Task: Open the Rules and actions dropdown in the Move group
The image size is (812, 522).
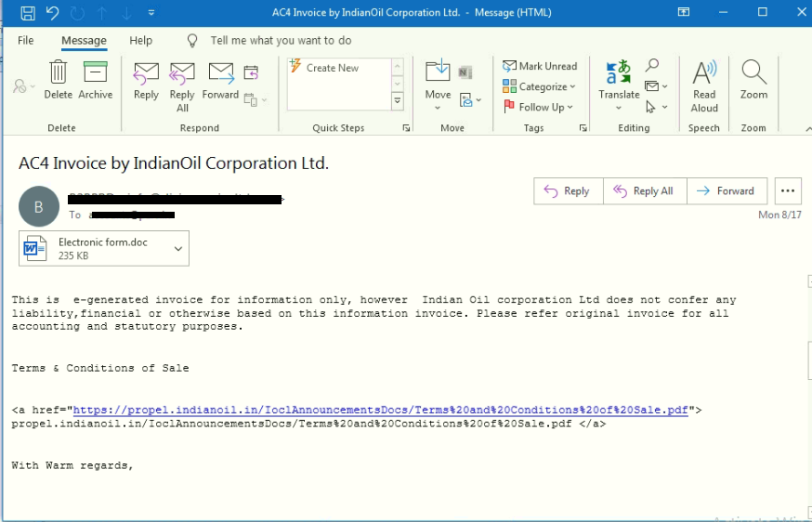Action: [x=470, y=100]
